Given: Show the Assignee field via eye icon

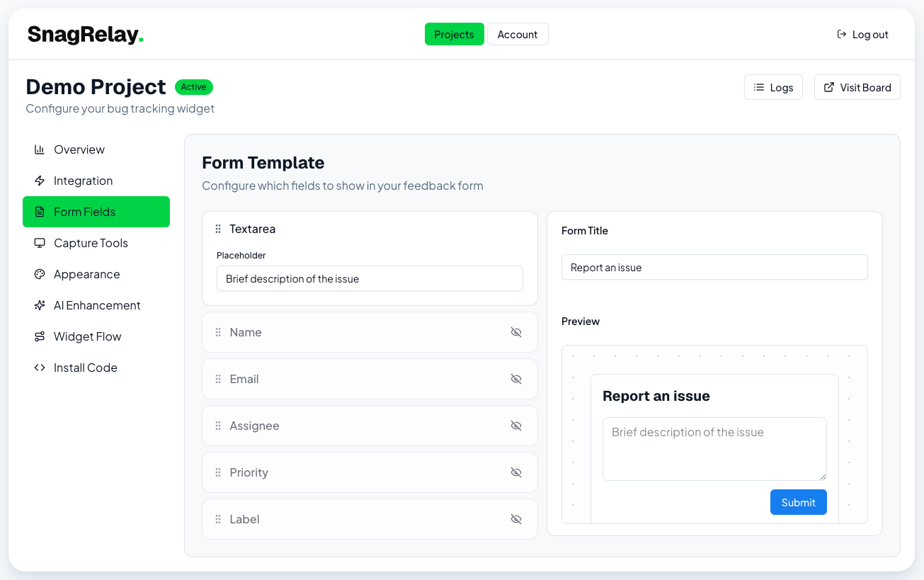Looking at the screenshot, I should coord(516,426).
